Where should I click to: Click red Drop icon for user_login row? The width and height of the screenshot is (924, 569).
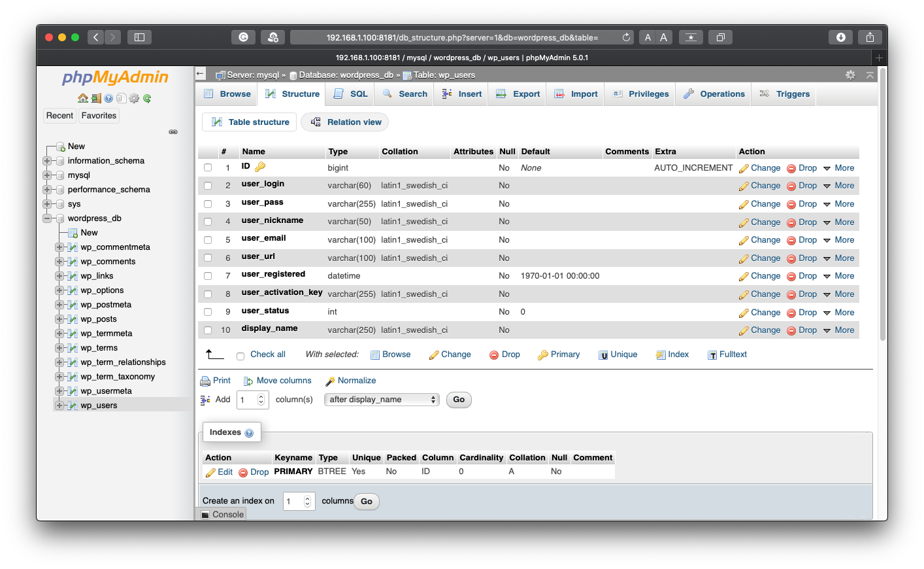tap(791, 186)
